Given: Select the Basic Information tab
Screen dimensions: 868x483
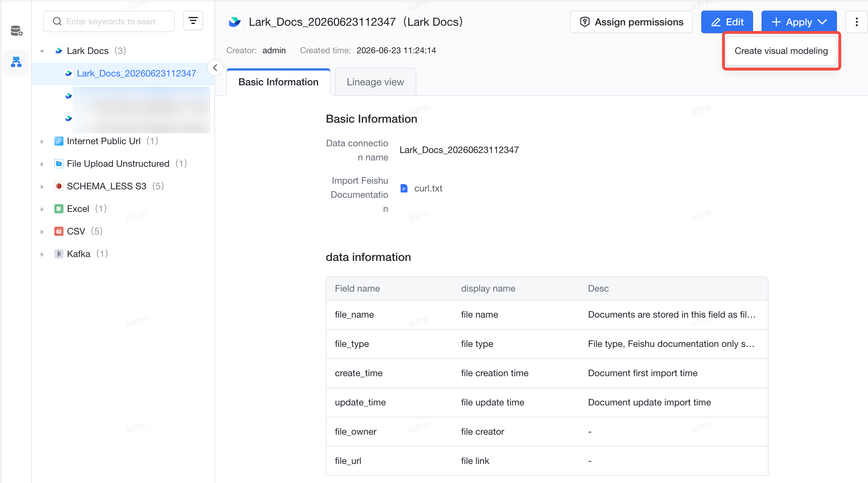Looking at the screenshot, I should [x=278, y=82].
